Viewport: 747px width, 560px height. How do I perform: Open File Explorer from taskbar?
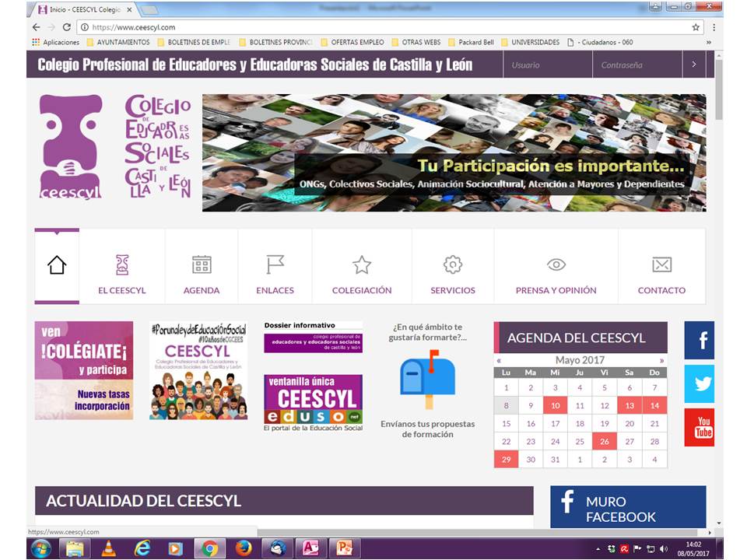75,549
